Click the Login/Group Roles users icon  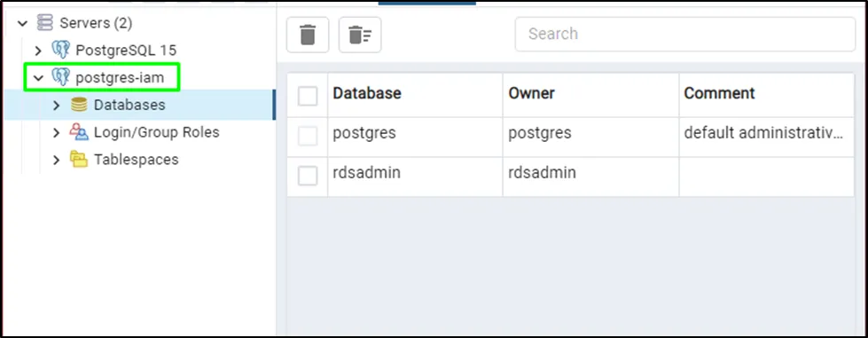(79, 132)
